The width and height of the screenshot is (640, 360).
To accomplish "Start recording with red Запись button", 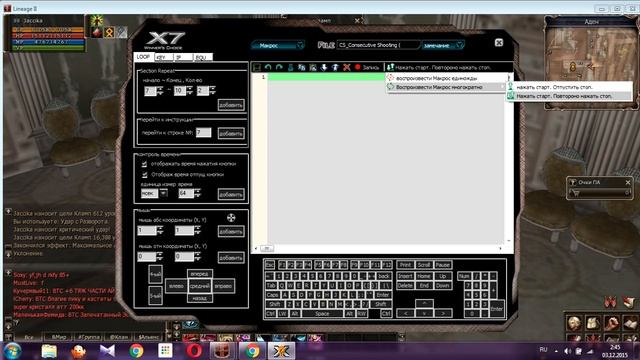I will tap(367, 67).
